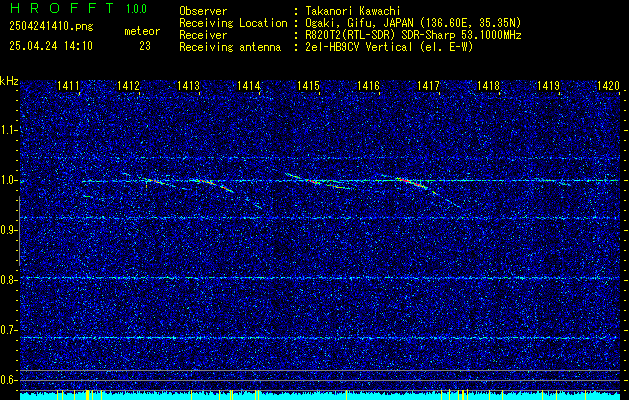Viewport: 629px width, 400px height.
Task: Click the R820T2(RTL-SDR) SDR-Sharp 53.1000MHz text
Action: point(413,35)
